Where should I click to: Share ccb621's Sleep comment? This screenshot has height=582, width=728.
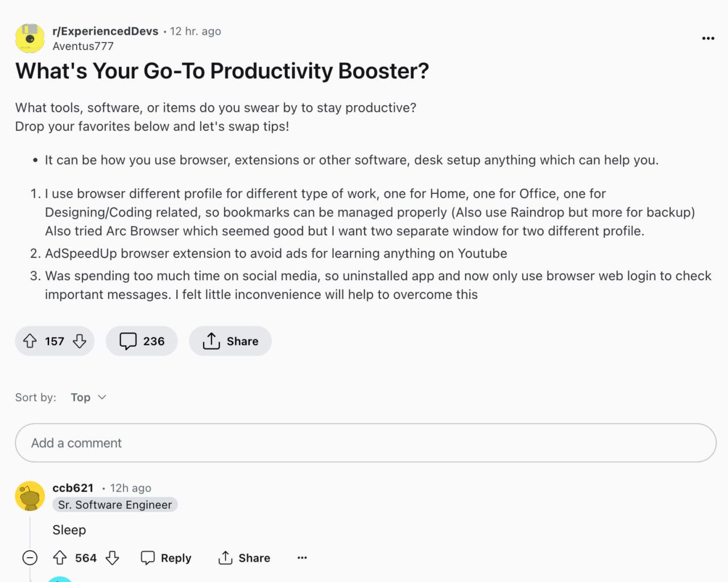[245, 558]
